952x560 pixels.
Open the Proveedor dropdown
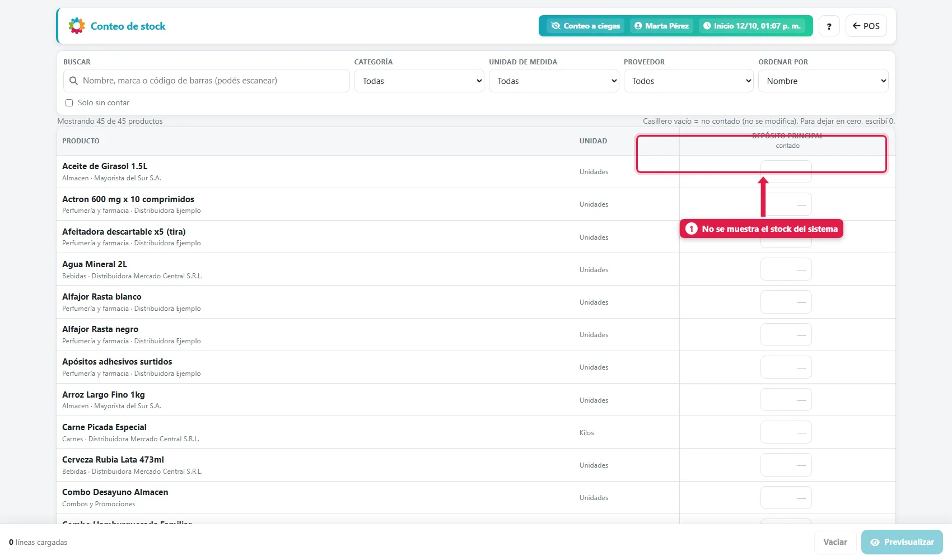[689, 81]
